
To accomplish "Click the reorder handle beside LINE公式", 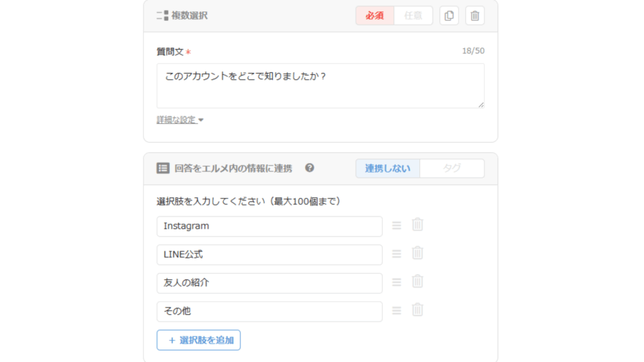I will tap(397, 253).
